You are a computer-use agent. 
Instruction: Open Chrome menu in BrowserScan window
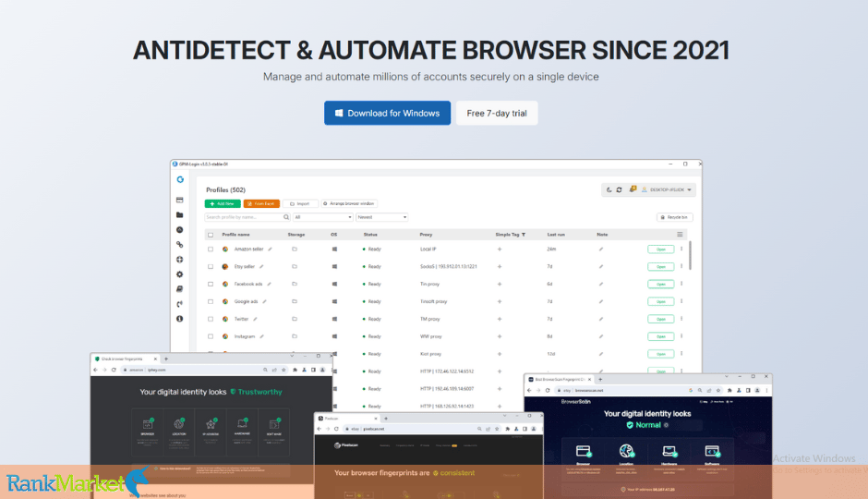pos(766,391)
